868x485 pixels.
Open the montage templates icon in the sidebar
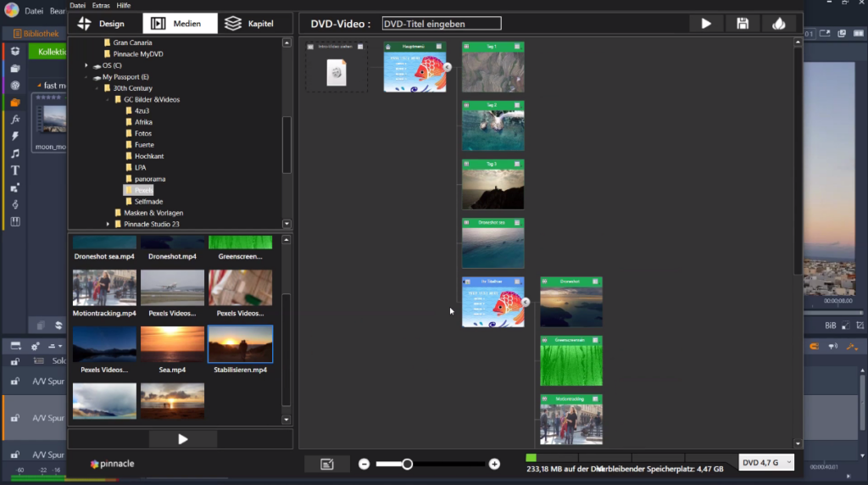(x=15, y=187)
